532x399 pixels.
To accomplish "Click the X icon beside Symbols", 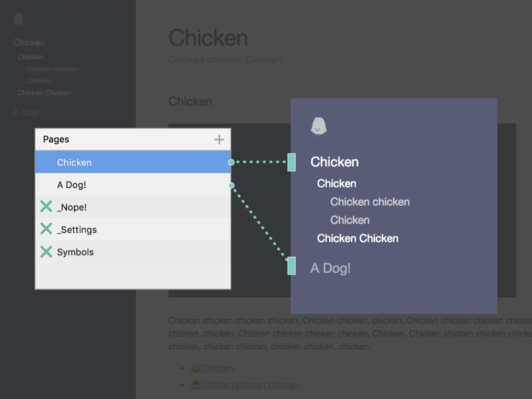I will pos(46,252).
